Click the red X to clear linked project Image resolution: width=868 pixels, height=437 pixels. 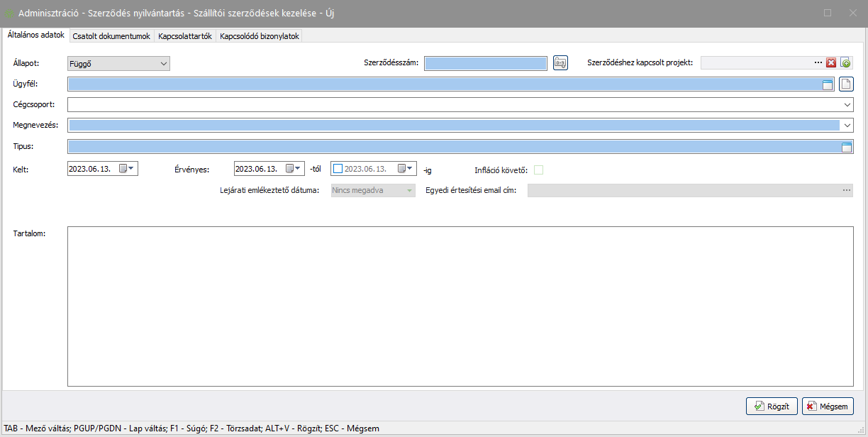(x=831, y=63)
